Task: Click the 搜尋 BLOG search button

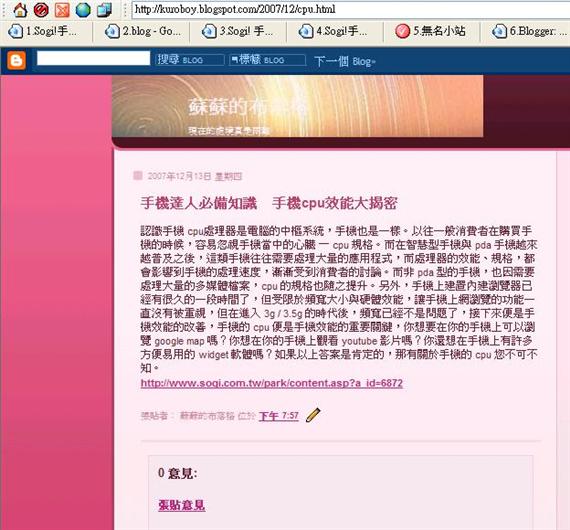Action: tap(190, 60)
